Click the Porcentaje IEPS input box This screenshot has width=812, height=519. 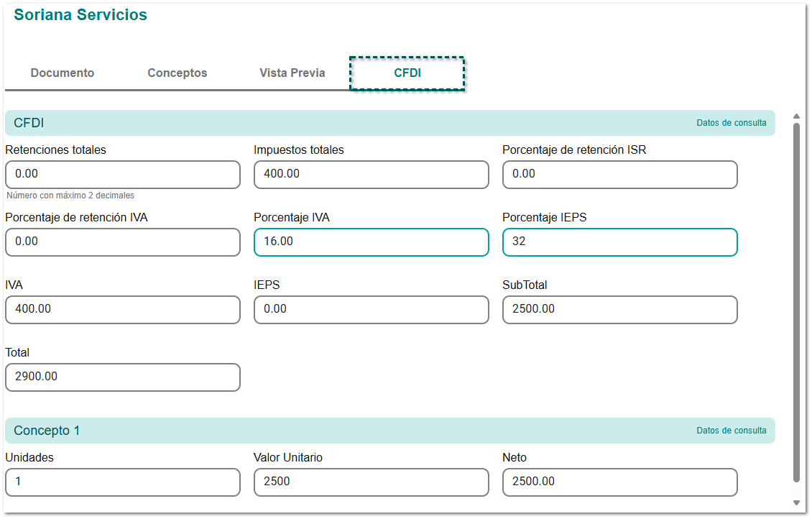tap(619, 242)
